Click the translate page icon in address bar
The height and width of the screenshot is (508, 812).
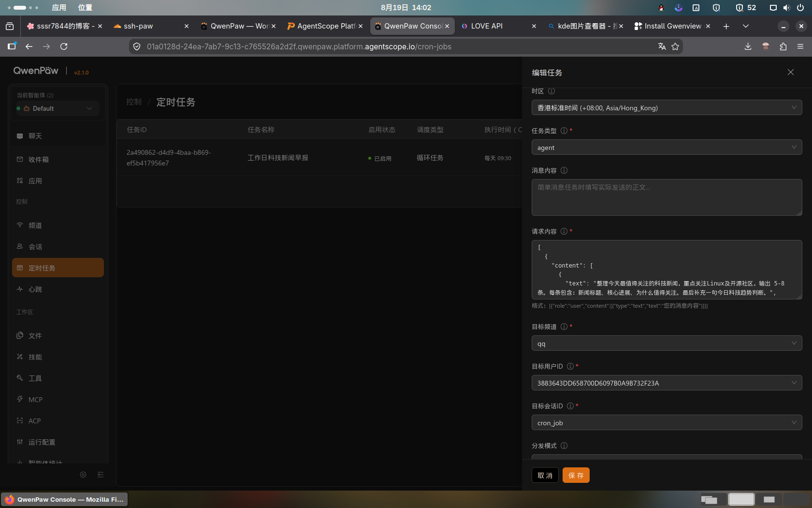point(662,46)
